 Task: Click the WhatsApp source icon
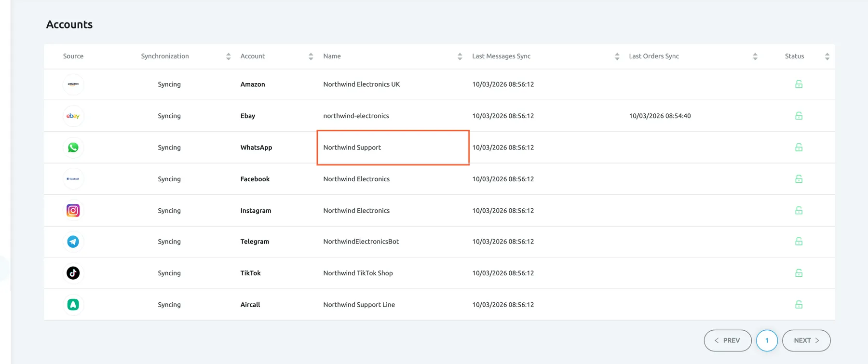click(73, 148)
